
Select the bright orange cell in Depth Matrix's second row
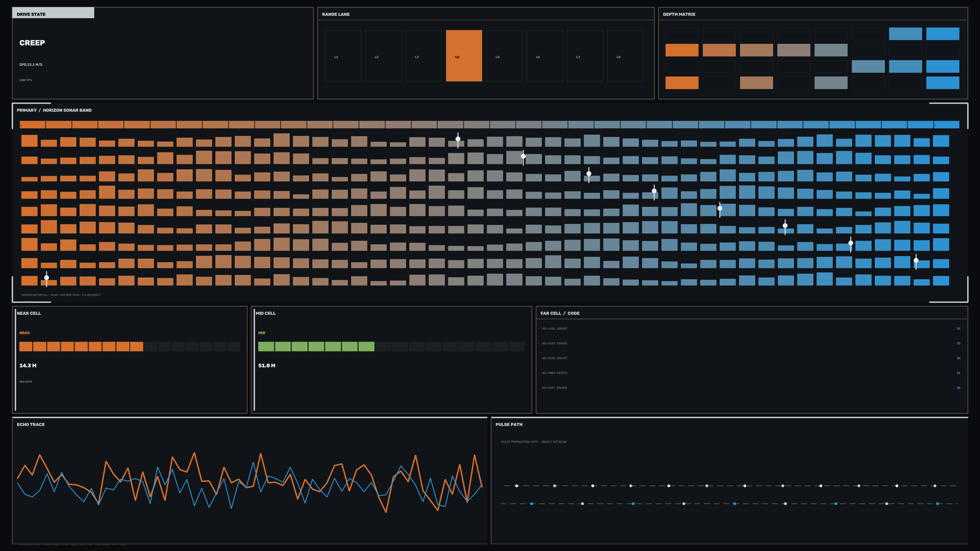point(682,50)
